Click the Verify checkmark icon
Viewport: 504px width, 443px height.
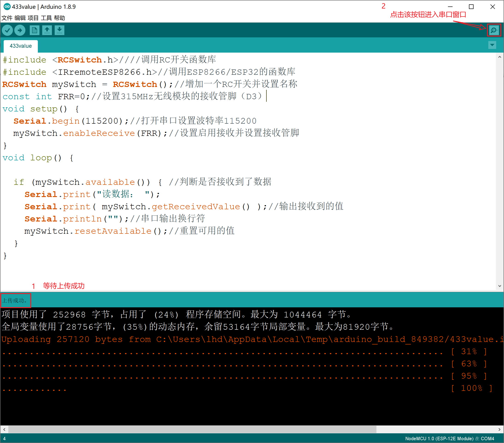point(7,30)
